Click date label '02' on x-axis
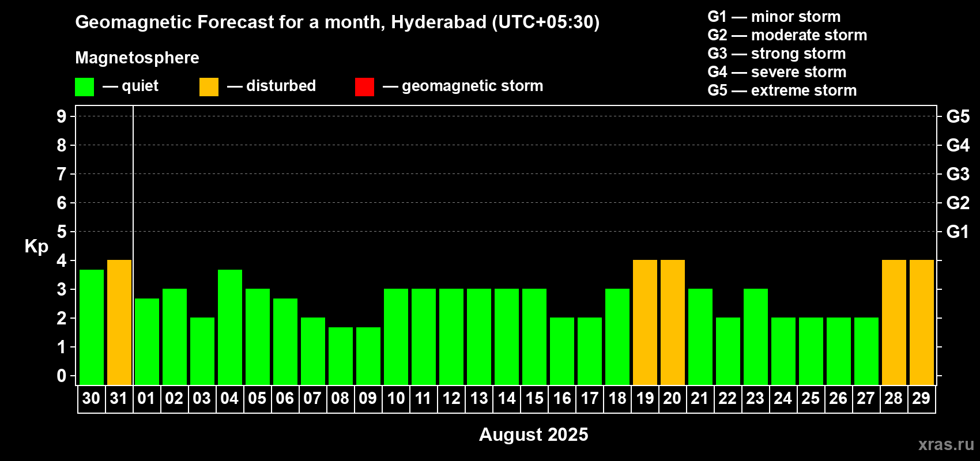 click(x=174, y=399)
